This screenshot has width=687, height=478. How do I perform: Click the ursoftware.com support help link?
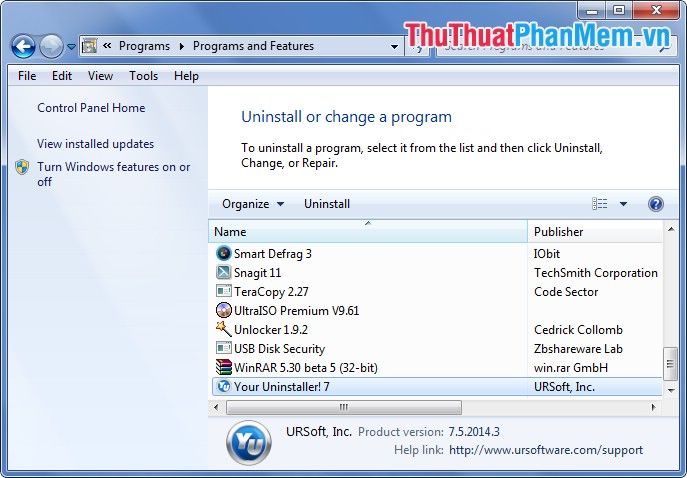click(546, 450)
